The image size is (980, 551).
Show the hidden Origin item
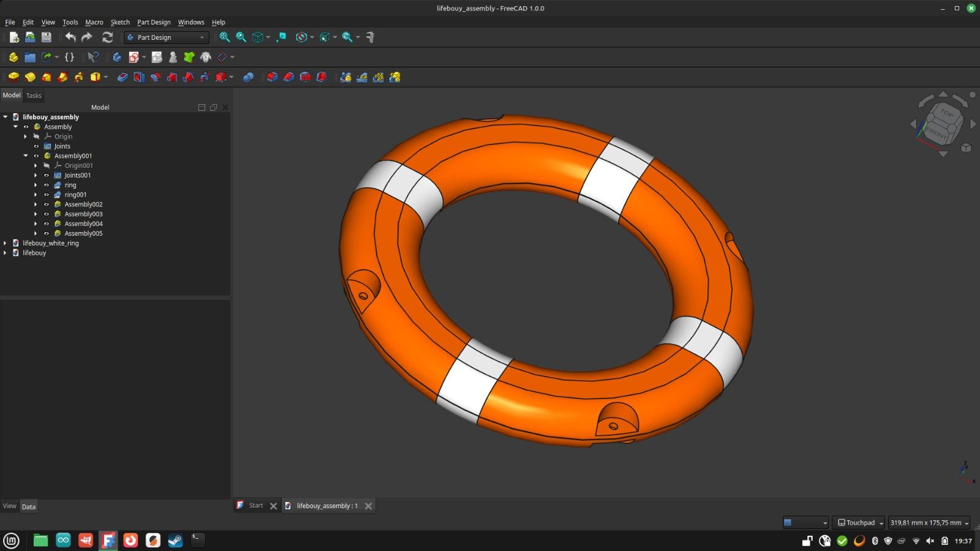pos(36,137)
